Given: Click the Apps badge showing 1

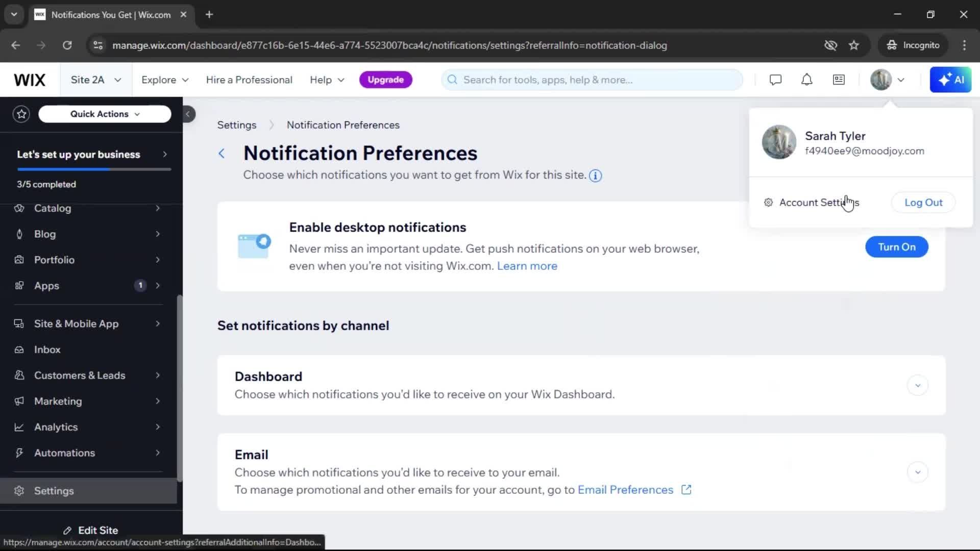Looking at the screenshot, I should [x=140, y=286].
